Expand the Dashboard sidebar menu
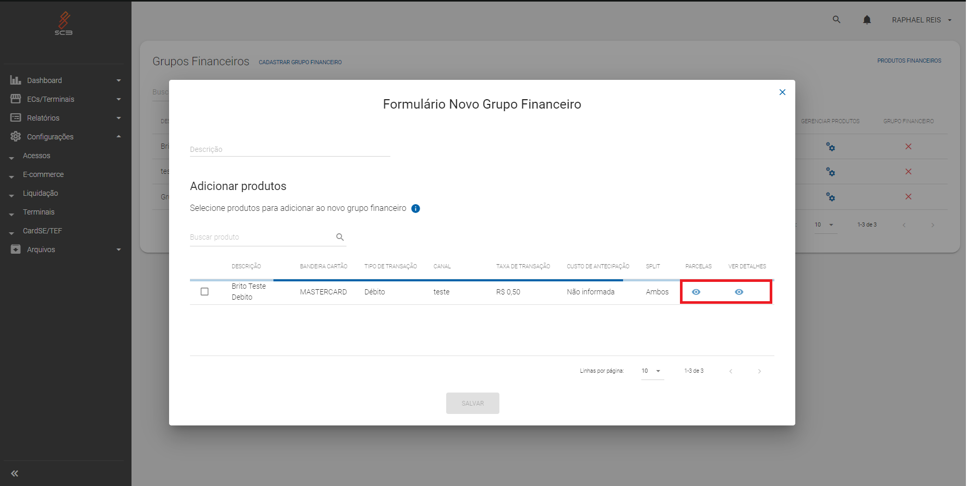The width and height of the screenshot is (980, 486). click(65, 80)
